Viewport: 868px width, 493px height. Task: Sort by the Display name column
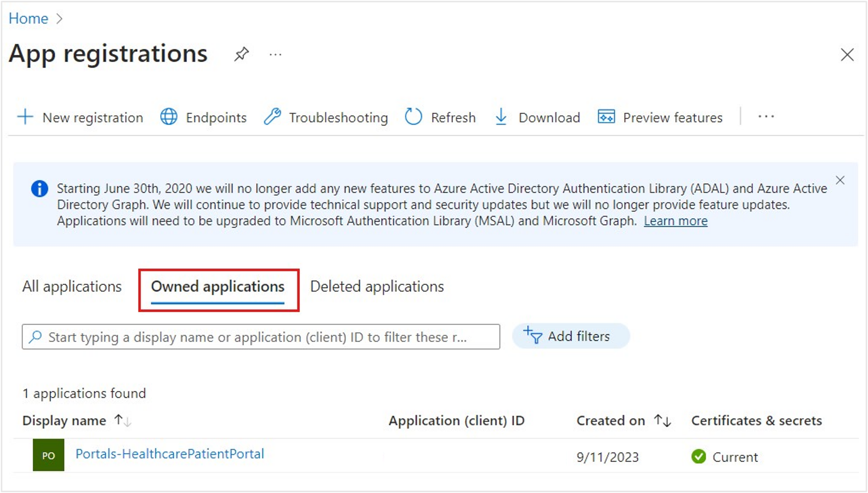pos(77,421)
